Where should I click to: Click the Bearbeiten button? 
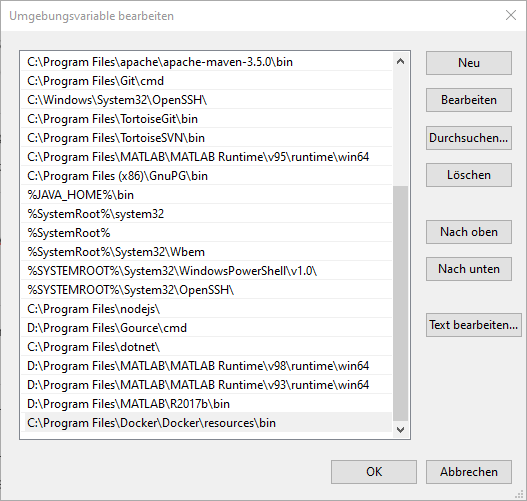click(469, 100)
